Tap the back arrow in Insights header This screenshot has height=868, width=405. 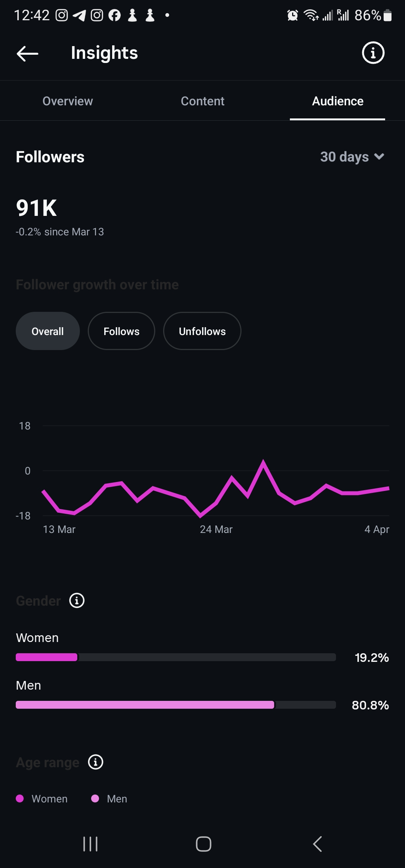point(27,53)
